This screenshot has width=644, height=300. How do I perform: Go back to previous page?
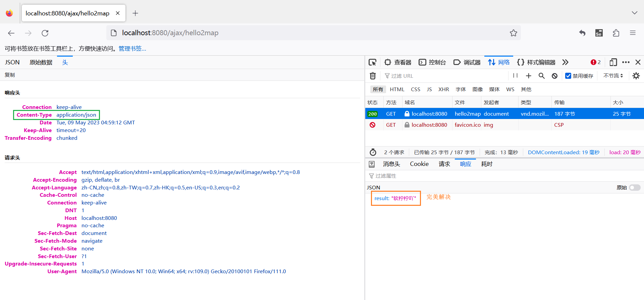coord(11,33)
